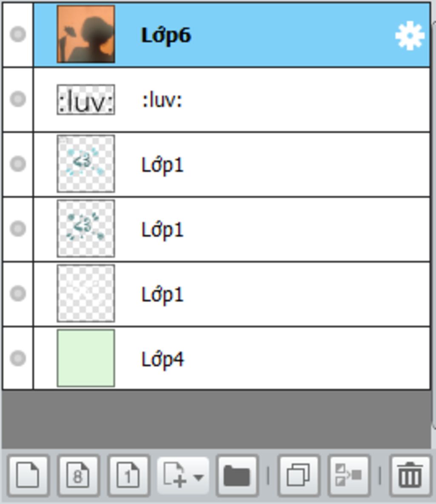This screenshot has width=436, height=504.
Task: Select the middle Lớp1 layer name
Action: click(x=162, y=230)
